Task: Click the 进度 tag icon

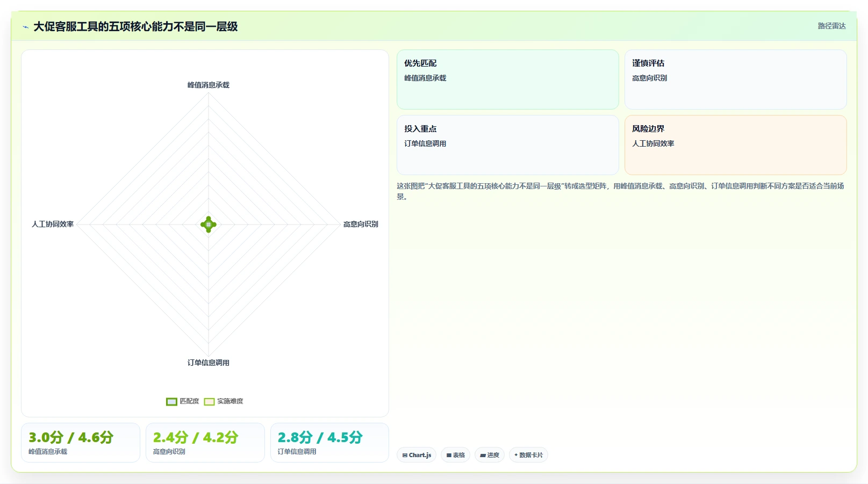Action: click(483, 455)
